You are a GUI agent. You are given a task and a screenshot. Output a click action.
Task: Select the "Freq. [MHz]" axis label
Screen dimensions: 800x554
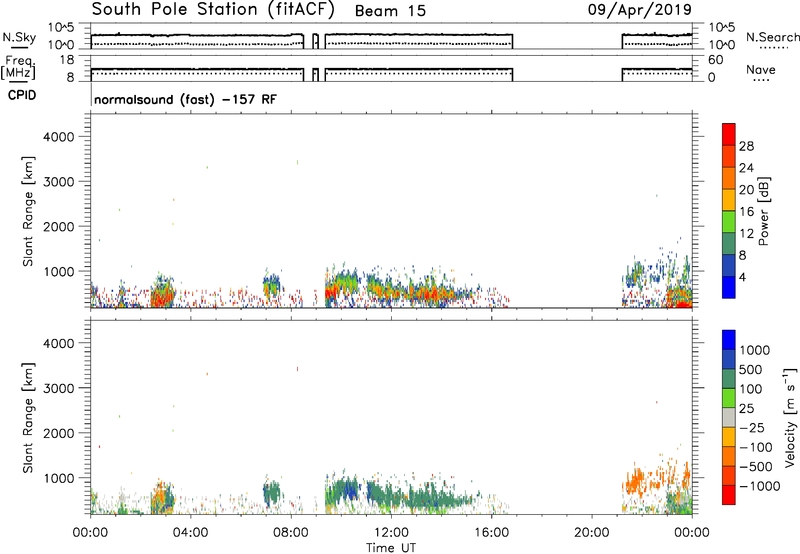(18, 67)
